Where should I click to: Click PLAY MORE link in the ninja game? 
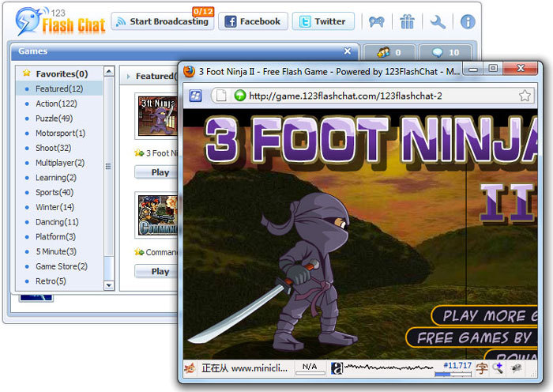484,316
